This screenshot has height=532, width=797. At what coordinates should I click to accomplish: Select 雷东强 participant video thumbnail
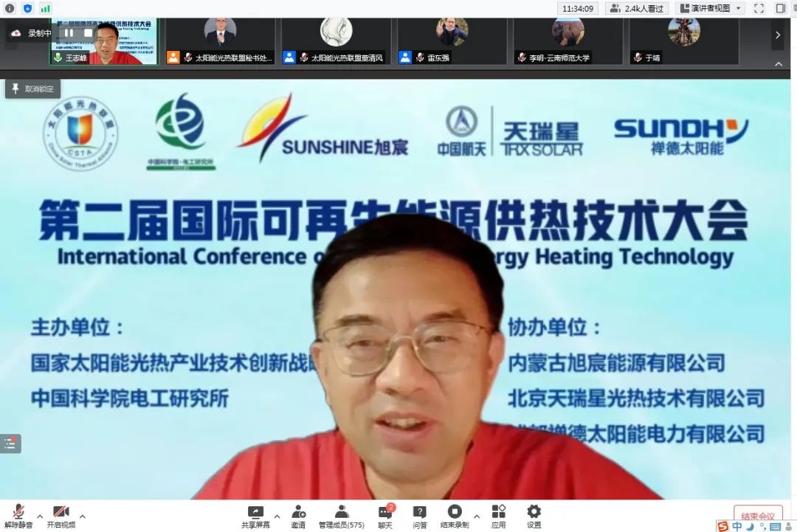[452, 41]
